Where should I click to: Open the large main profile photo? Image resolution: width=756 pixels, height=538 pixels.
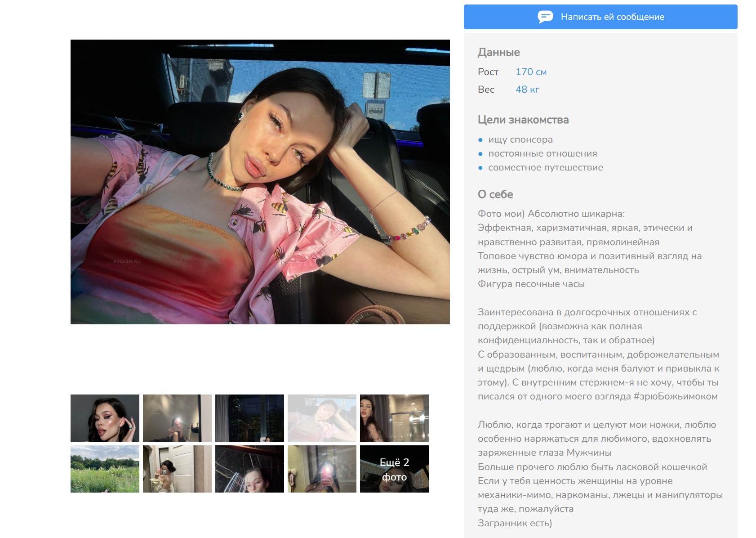coord(260,182)
